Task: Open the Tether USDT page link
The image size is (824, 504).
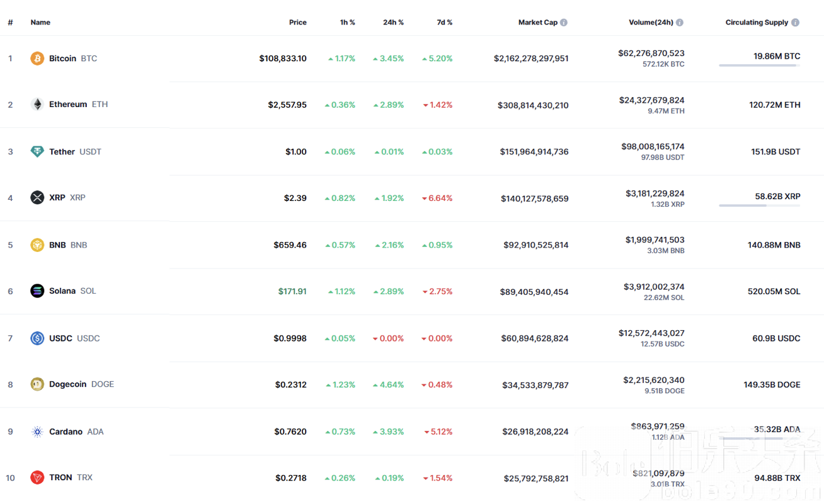Action: (75, 152)
